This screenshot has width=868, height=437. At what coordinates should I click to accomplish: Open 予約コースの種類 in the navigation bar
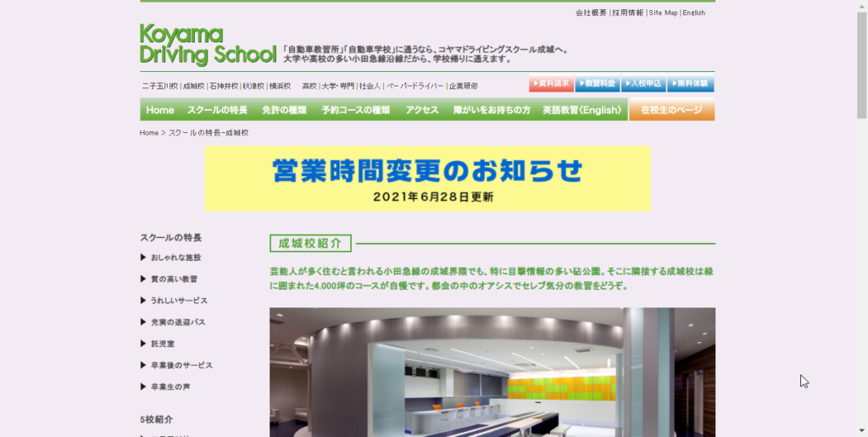[355, 110]
